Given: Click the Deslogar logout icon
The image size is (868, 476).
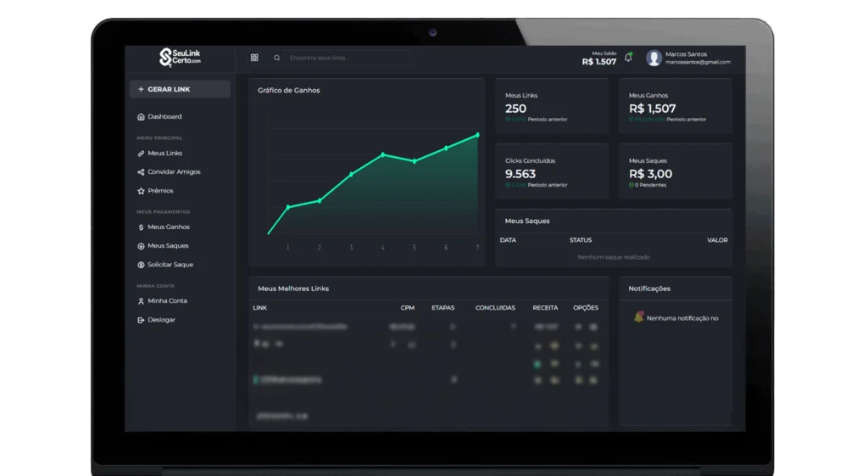Looking at the screenshot, I should (x=141, y=320).
